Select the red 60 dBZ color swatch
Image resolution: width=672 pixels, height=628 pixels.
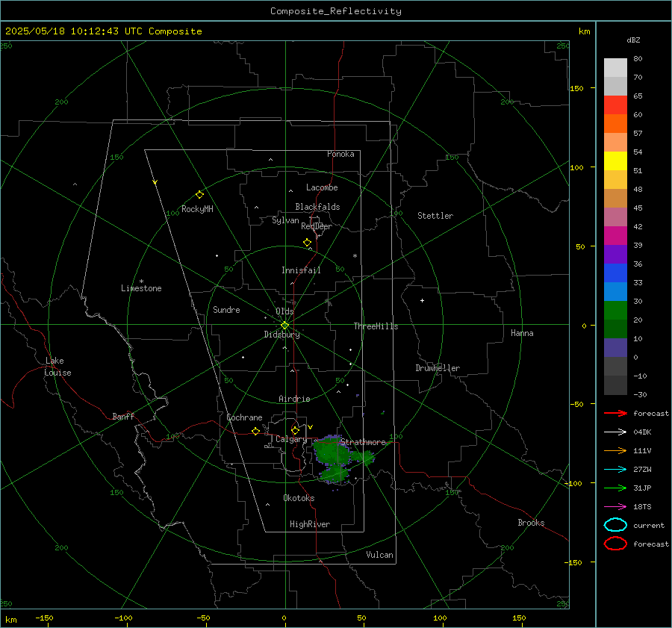pyautogui.click(x=615, y=105)
